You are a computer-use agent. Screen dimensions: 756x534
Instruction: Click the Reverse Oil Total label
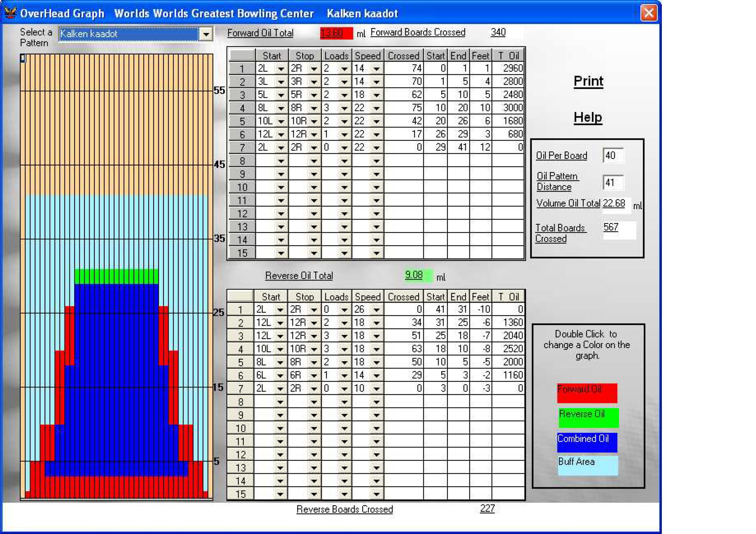click(x=299, y=276)
